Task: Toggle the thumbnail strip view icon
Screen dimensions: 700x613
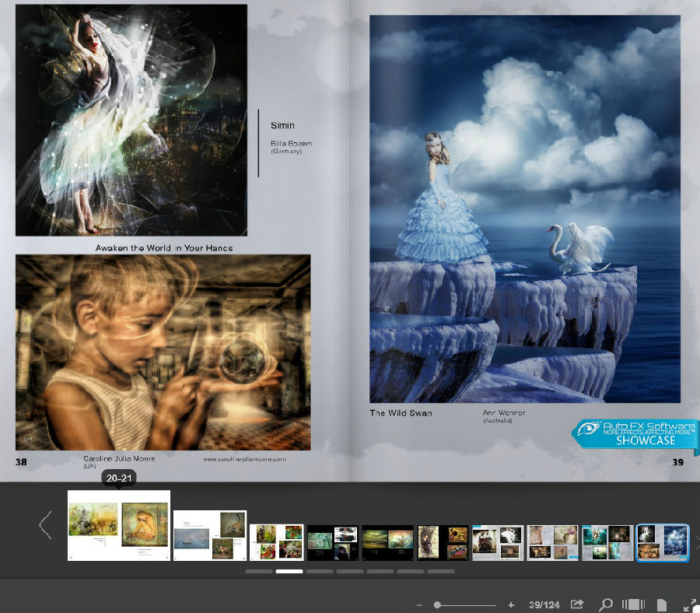Action: pos(633,604)
